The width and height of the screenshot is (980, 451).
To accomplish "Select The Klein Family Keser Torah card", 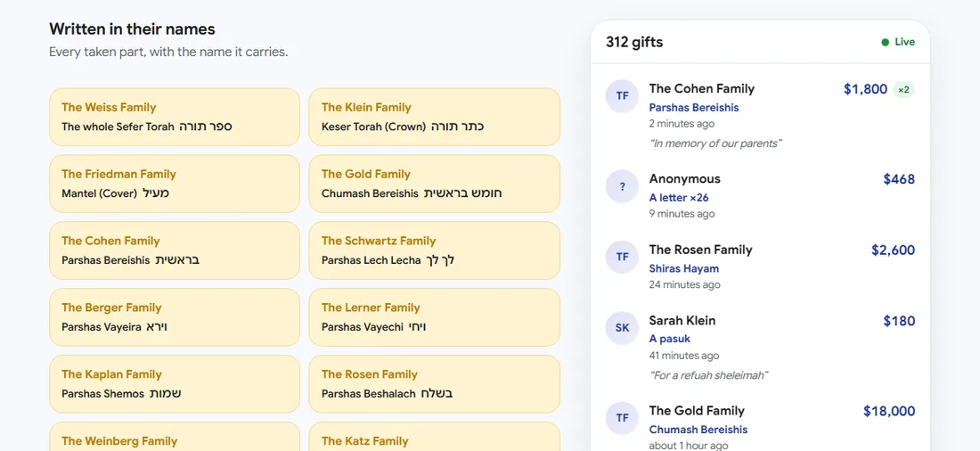I will (435, 117).
